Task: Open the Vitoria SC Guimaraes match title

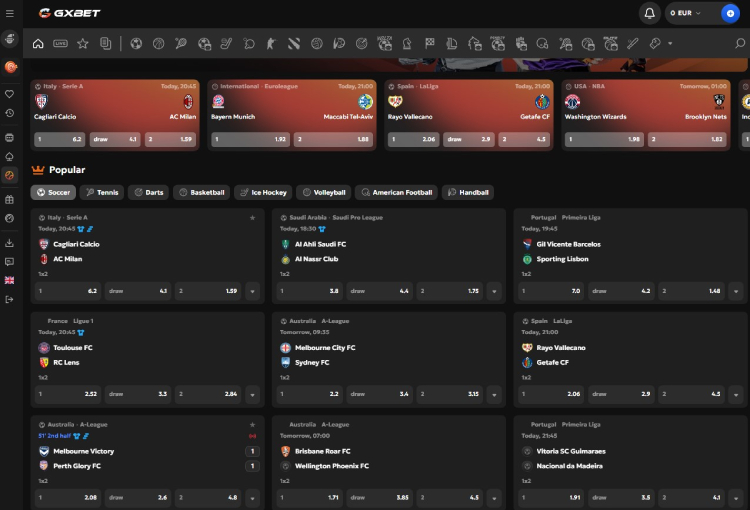Action: pyautogui.click(x=571, y=451)
